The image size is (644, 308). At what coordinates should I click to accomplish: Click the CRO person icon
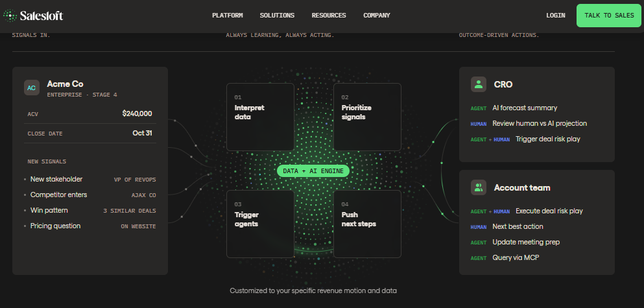(479, 84)
